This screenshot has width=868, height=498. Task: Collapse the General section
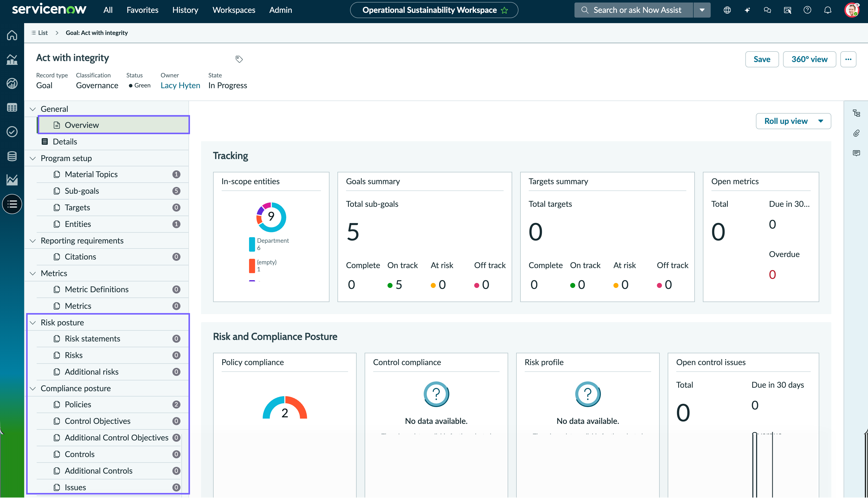coord(33,109)
